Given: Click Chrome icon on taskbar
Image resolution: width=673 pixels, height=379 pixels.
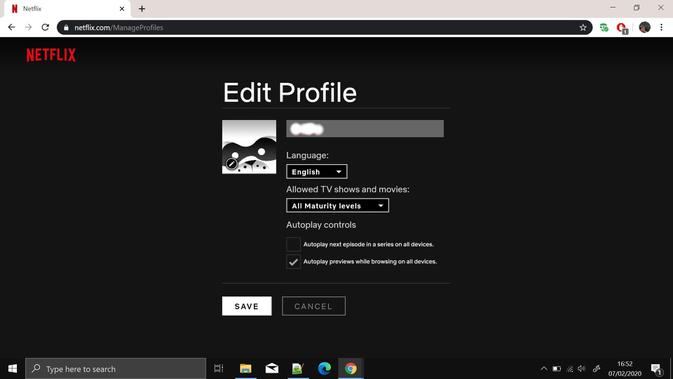Looking at the screenshot, I should point(351,368).
